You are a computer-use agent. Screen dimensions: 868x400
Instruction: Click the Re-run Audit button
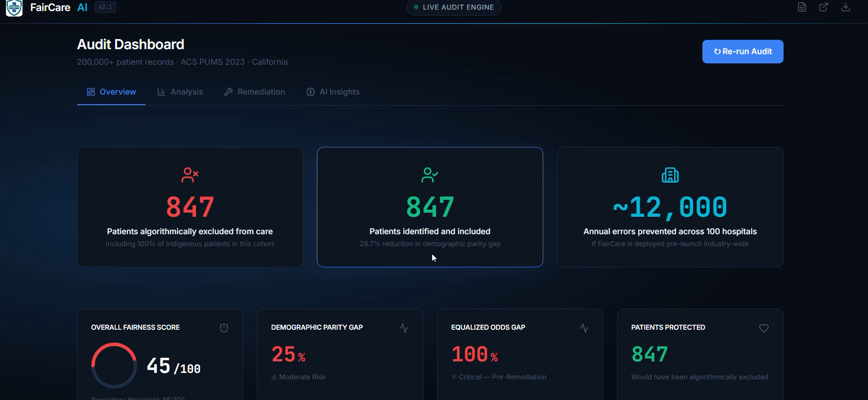[x=743, y=51]
